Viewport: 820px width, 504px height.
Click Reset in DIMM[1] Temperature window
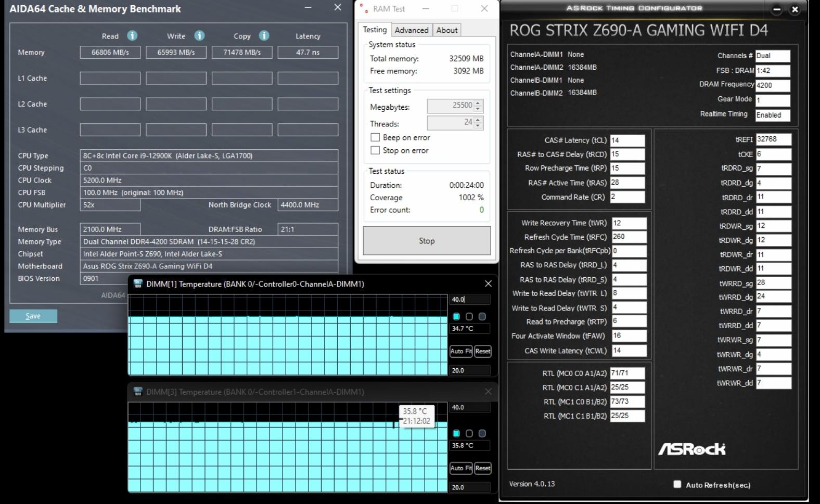482,351
